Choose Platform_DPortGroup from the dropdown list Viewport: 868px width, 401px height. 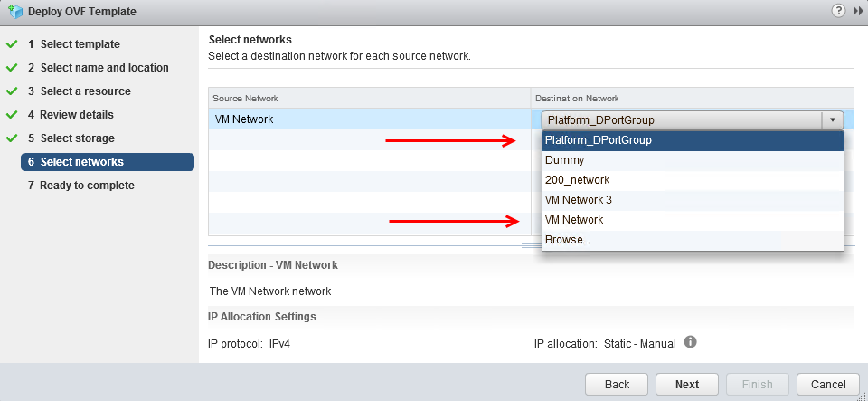click(x=693, y=140)
